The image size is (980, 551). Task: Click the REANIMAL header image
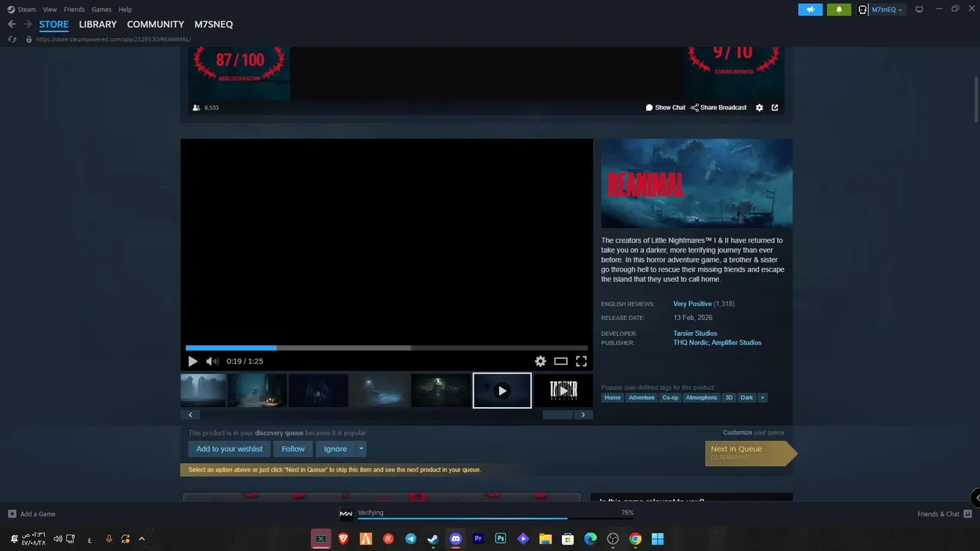pyautogui.click(x=697, y=183)
